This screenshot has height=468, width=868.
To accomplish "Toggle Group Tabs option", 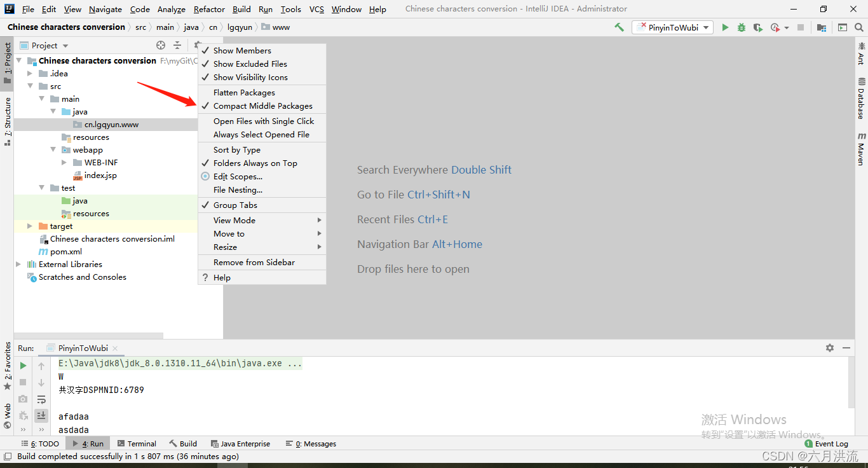I will (262, 205).
